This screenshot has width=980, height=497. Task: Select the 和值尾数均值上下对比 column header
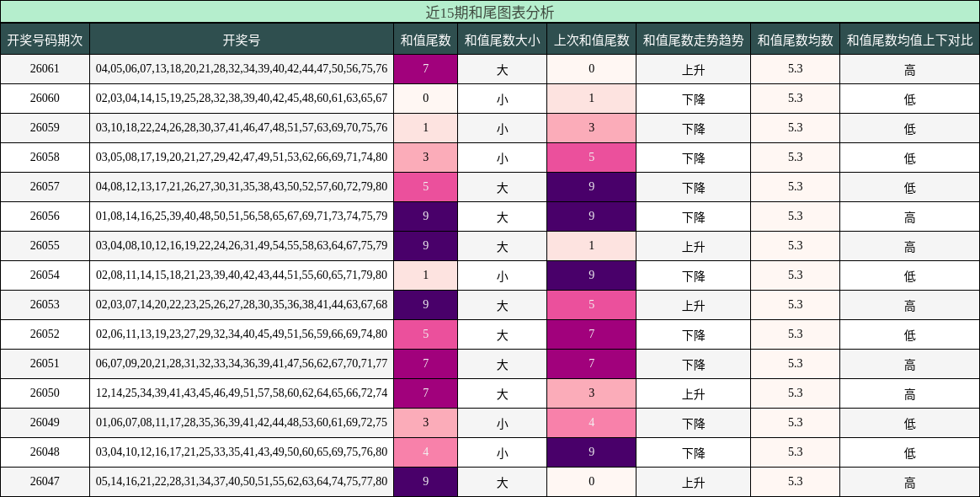909,40
